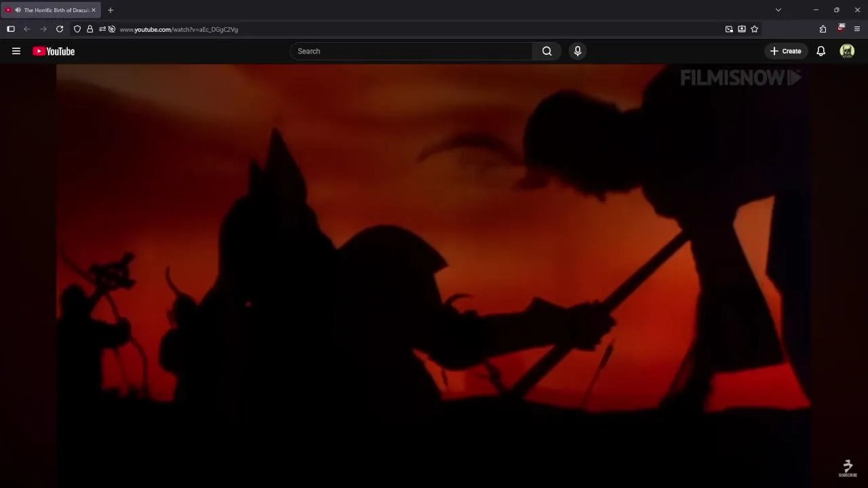Open the Extensions puzzle icon
The height and width of the screenshot is (488, 868).
(823, 29)
